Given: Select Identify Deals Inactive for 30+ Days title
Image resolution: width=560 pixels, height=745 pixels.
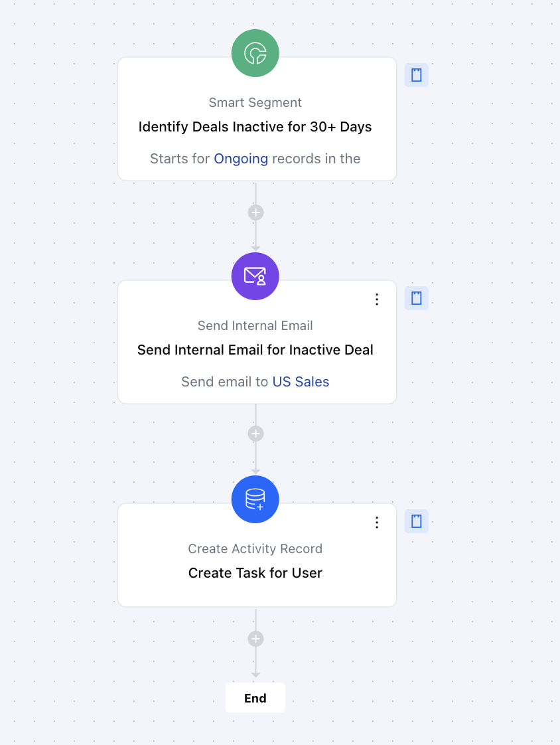Looking at the screenshot, I should tap(255, 127).
